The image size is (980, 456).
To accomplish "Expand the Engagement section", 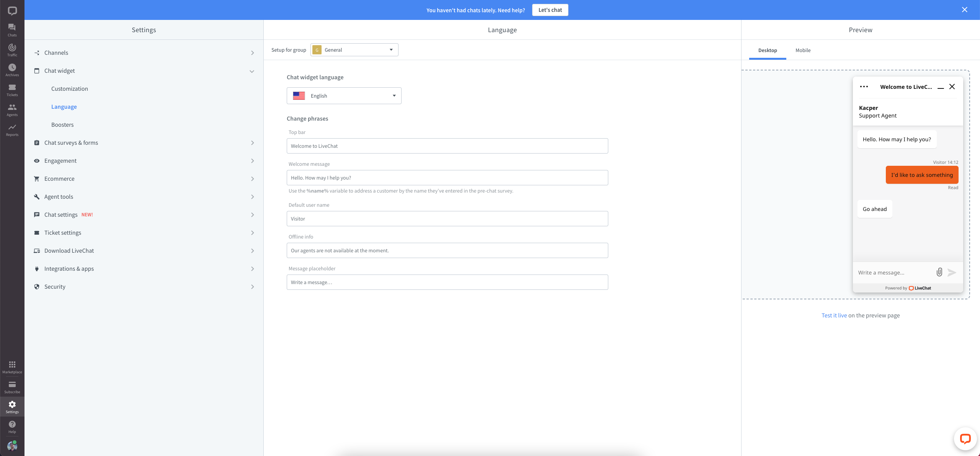I will pos(144,161).
